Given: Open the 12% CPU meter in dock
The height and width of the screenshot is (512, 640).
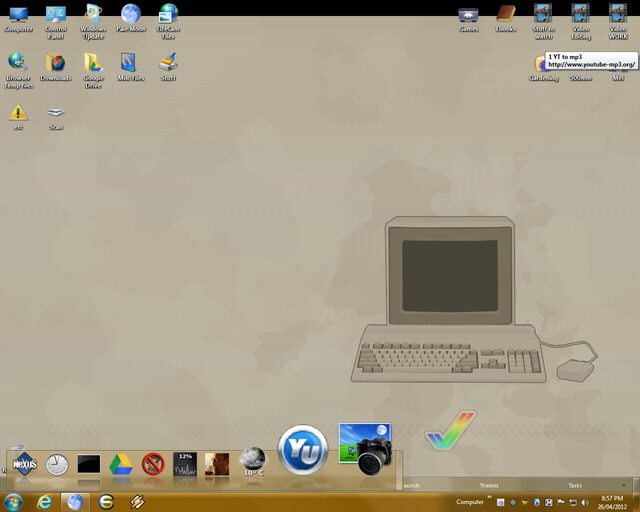Looking at the screenshot, I should point(185,464).
